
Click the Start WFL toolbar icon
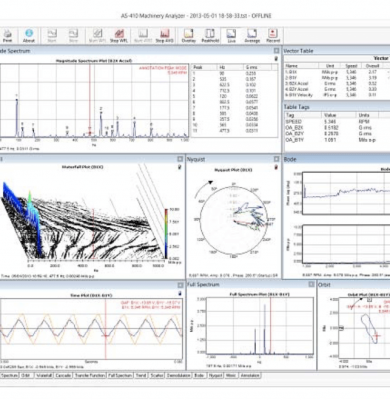pyautogui.click(x=97, y=36)
